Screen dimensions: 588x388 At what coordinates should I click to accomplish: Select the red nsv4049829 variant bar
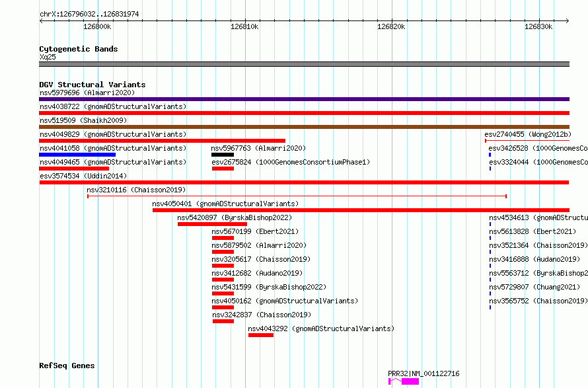[162, 141]
